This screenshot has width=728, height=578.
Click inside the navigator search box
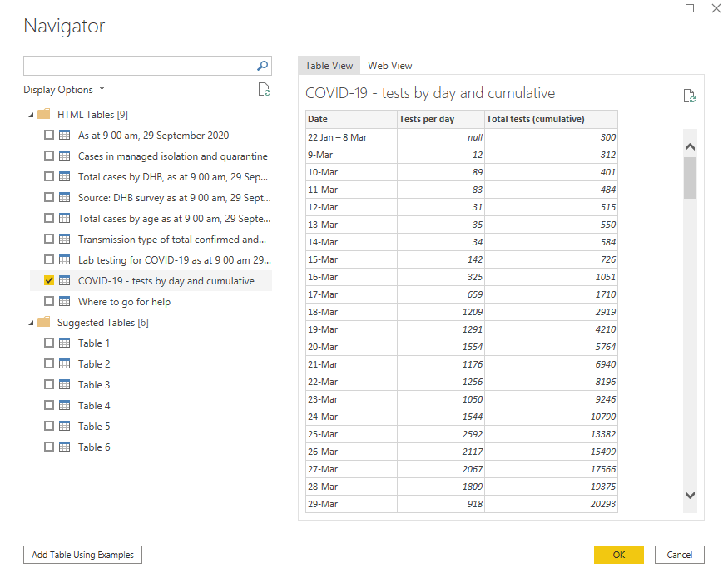(137, 66)
